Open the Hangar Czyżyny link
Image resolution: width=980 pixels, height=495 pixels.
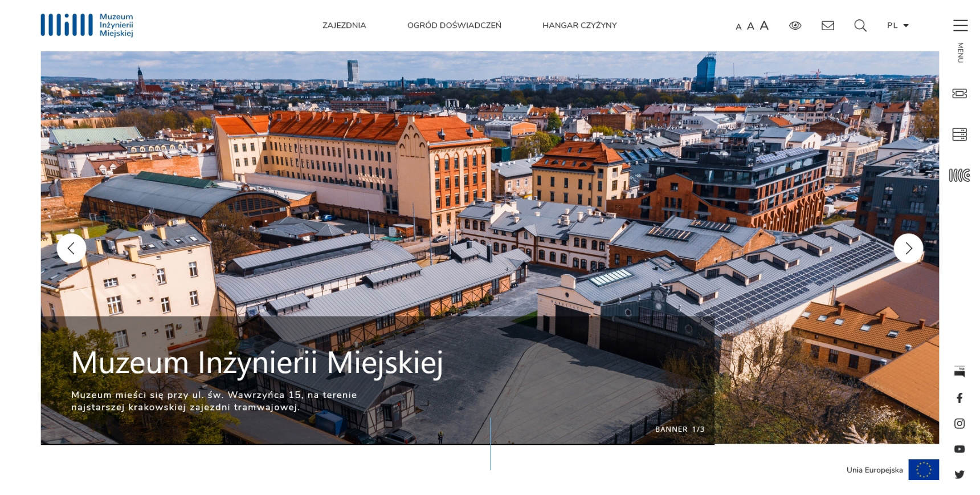[x=579, y=26]
